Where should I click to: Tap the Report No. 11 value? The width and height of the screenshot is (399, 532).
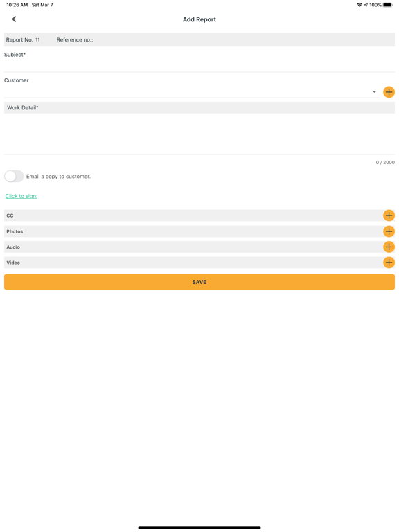click(x=37, y=39)
